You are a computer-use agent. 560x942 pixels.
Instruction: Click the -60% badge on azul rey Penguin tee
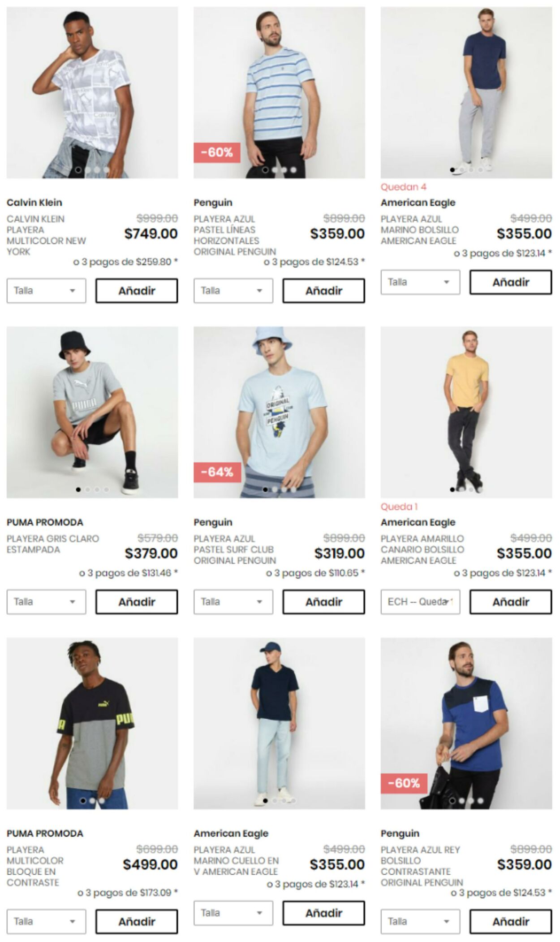pyautogui.click(x=404, y=783)
